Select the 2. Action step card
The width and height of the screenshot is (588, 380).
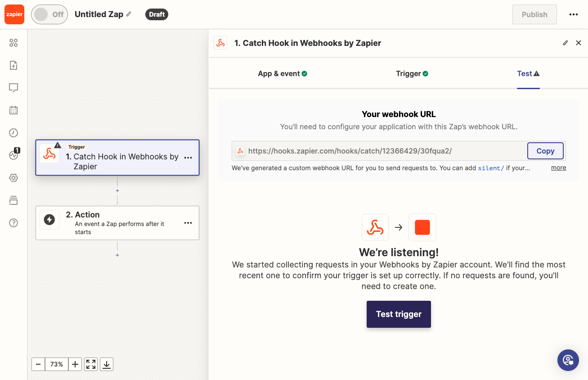click(117, 223)
